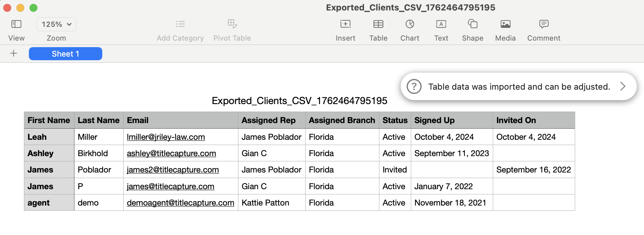Add a Comment from the toolbar
Viewport: 644px width, 235px height.
pyautogui.click(x=544, y=24)
